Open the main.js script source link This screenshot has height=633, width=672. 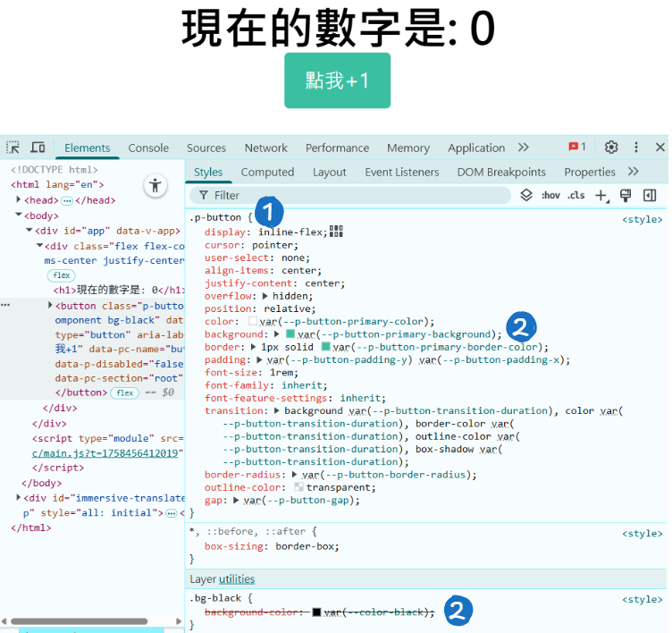pyautogui.click(x=107, y=453)
